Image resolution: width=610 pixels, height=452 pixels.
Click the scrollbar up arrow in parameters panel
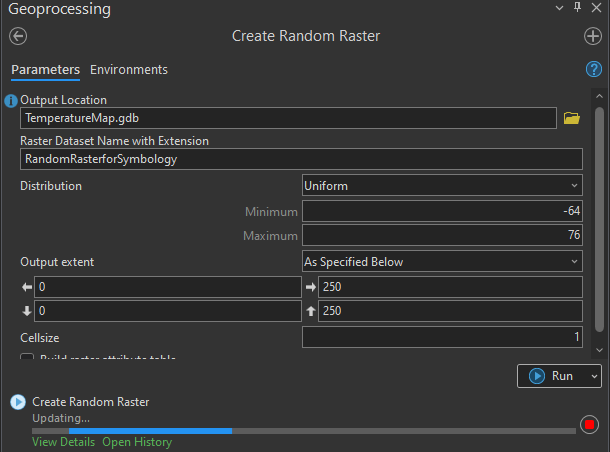(599, 96)
